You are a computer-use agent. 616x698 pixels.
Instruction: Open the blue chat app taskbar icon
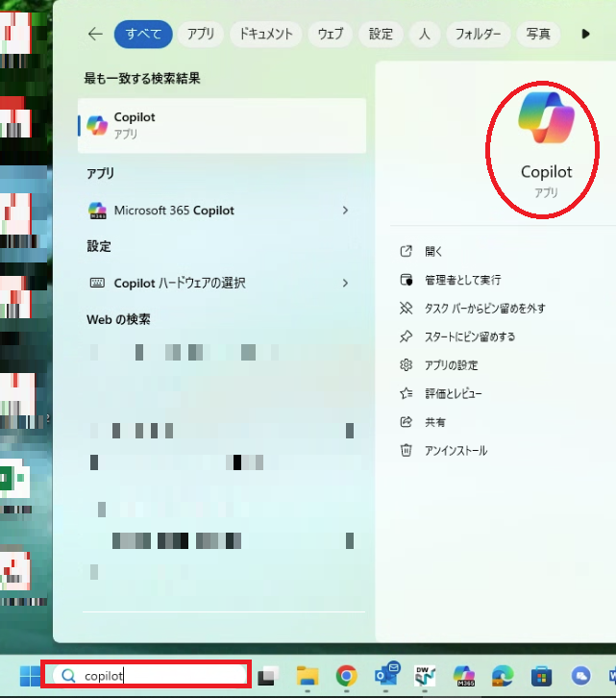(580, 676)
